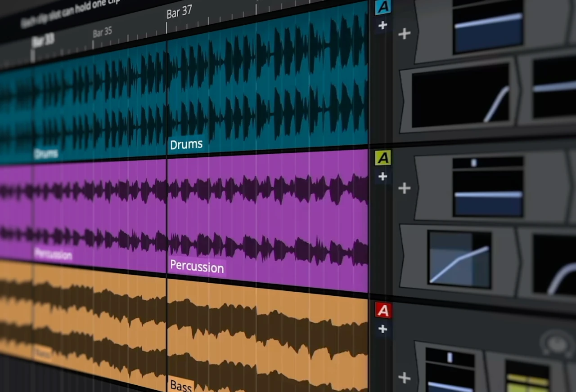Open the Bass track level meter plugin with yellow bars
Viewport: 576px width, 392px height.
527,376
